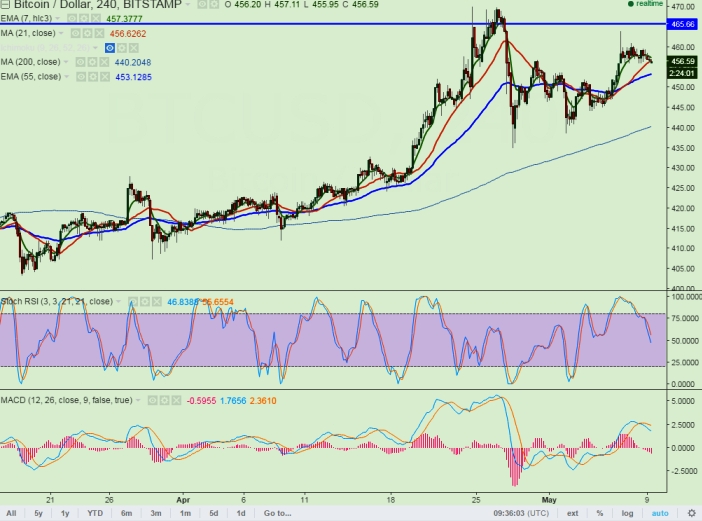Viewport: 702px width, 521px height.
Task: Open settings for MA (21, close)
Action: (x=87, y=33)
